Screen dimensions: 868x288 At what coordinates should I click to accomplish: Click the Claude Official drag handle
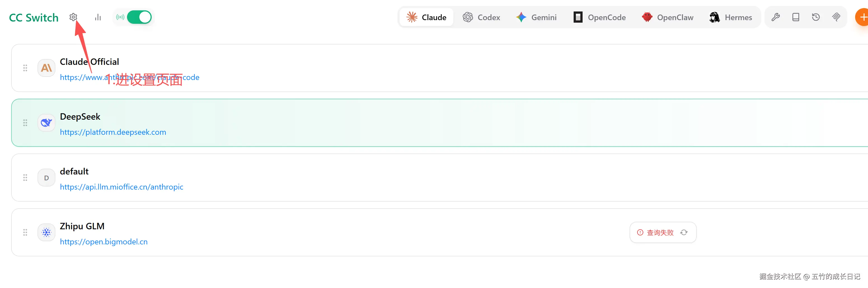tap(25, 68)
